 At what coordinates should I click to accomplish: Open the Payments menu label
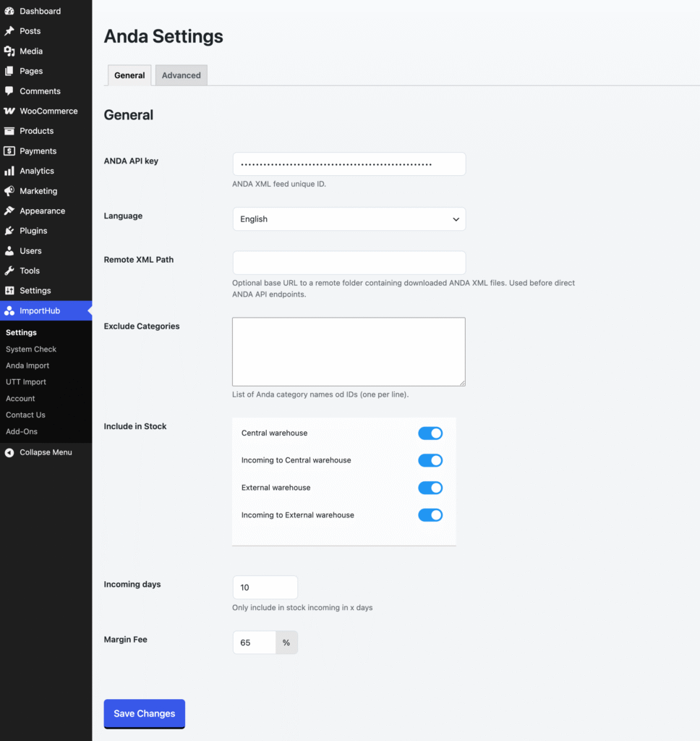point(38,151)
